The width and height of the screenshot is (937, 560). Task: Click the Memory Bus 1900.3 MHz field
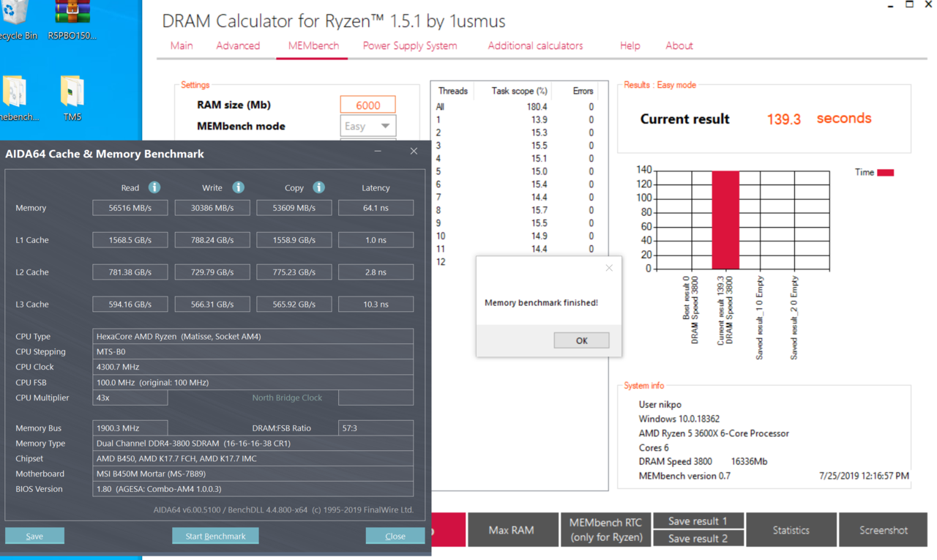[x=130, y=428]
